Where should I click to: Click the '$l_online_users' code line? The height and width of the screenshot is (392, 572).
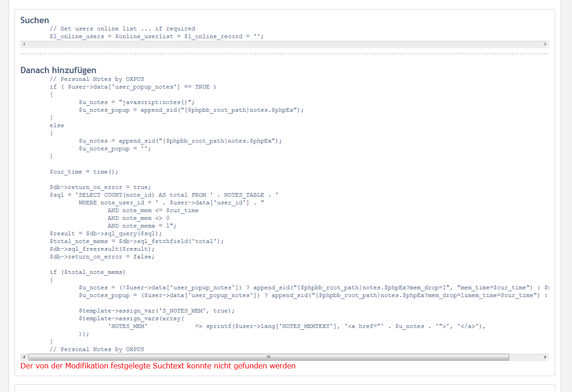click(x=156, y=36)
